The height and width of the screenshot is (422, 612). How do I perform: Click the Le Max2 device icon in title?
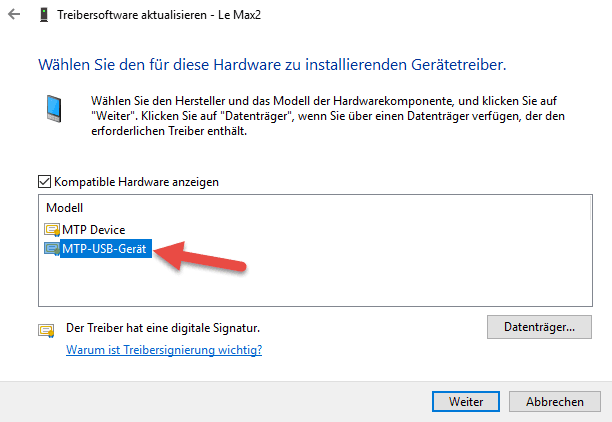(44, 15)
